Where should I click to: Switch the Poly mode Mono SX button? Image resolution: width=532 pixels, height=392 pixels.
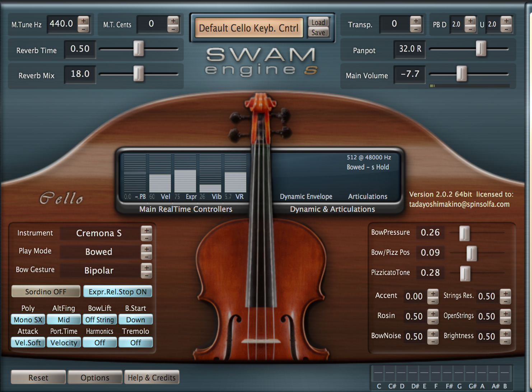[28, 319]
